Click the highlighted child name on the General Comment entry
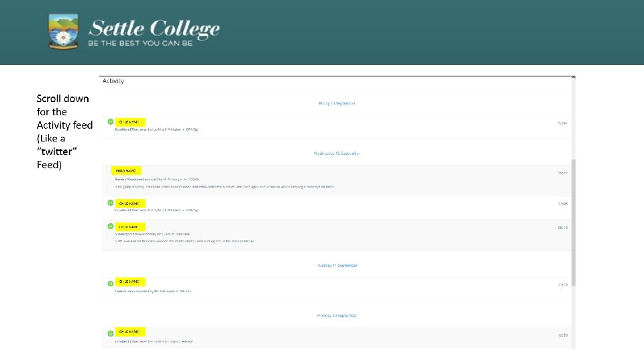644x362 pixels. point(126,171)
